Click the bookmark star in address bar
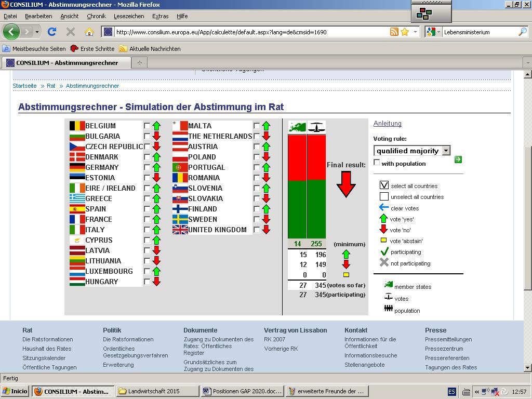The width and height of the screenshot is (532, 399). tap(405, 32)
